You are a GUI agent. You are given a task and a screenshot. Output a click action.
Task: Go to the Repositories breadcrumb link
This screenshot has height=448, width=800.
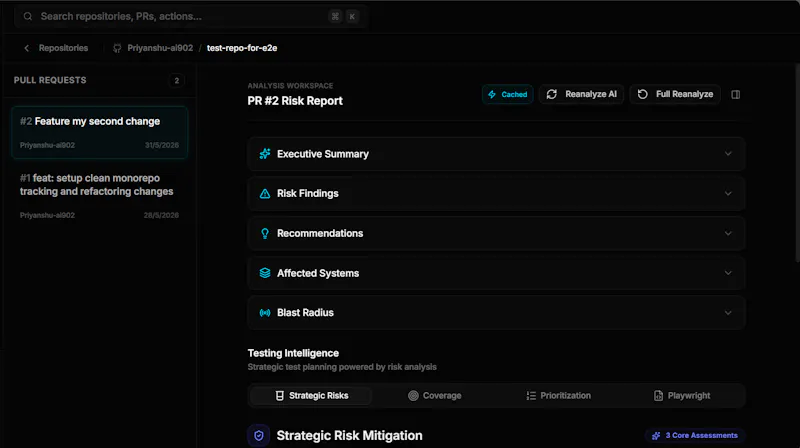click(63, 48)
